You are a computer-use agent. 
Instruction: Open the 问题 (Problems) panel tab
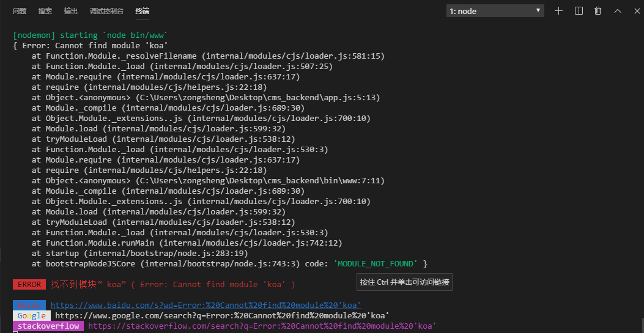(x=20, y=11)
